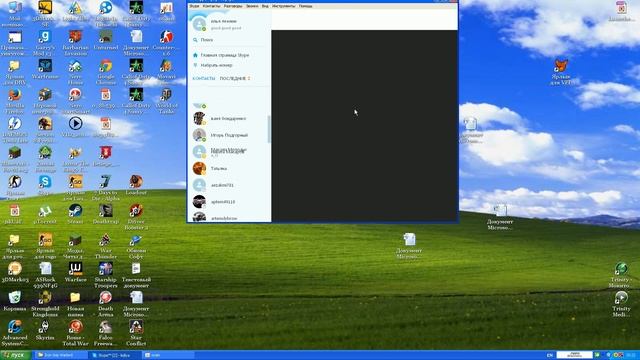This screenshot has width=640, height=360.
Task: Open the Помощь menu in Skype
Action: click(306, 6)
